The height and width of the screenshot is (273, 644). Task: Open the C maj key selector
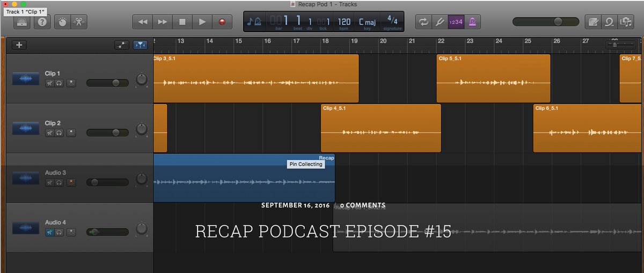click(x=368, y=22)
